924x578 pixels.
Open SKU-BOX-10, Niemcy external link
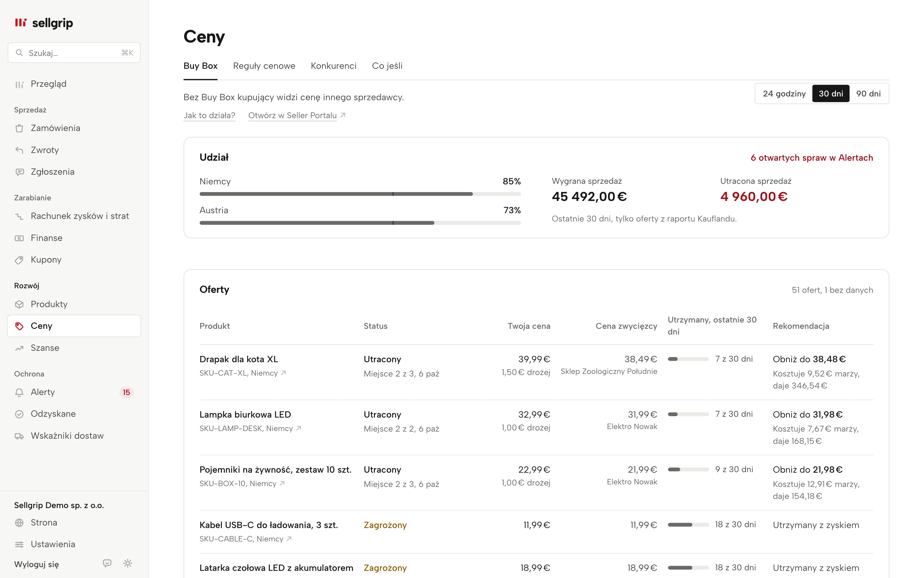click(242, 484)
